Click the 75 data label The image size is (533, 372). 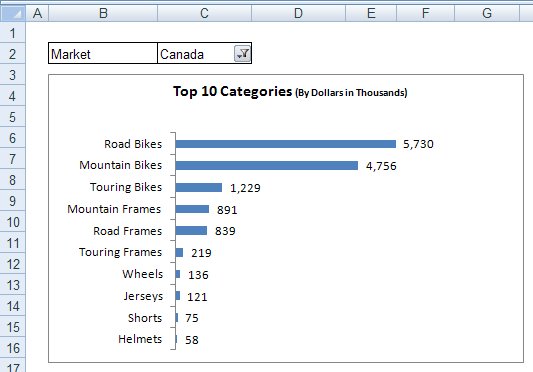click(x=192, y=318)
